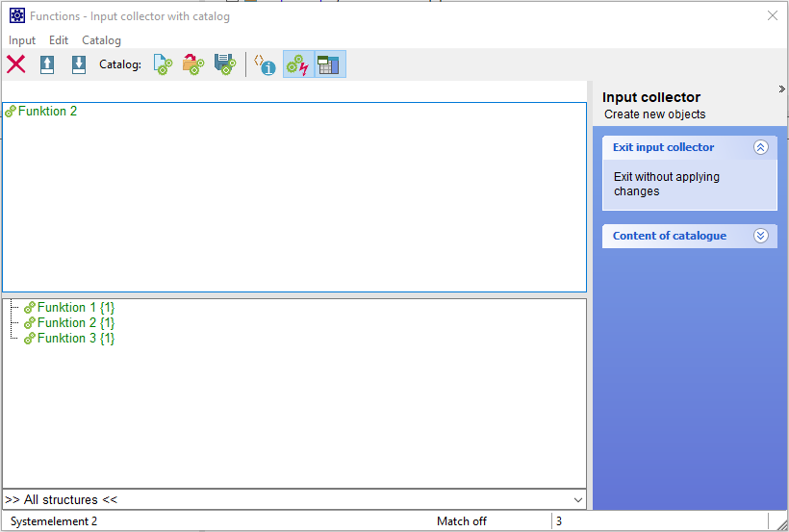The image size is (789, 532).
Task: Click the save catalog floppy disk icon
Action: pyautogui.click(x=225, y=64)
